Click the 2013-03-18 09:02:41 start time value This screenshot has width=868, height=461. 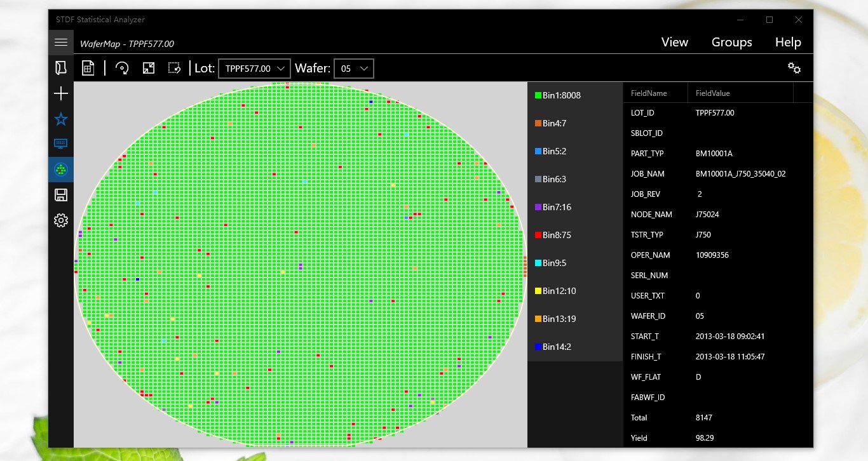tap(730, 337)
